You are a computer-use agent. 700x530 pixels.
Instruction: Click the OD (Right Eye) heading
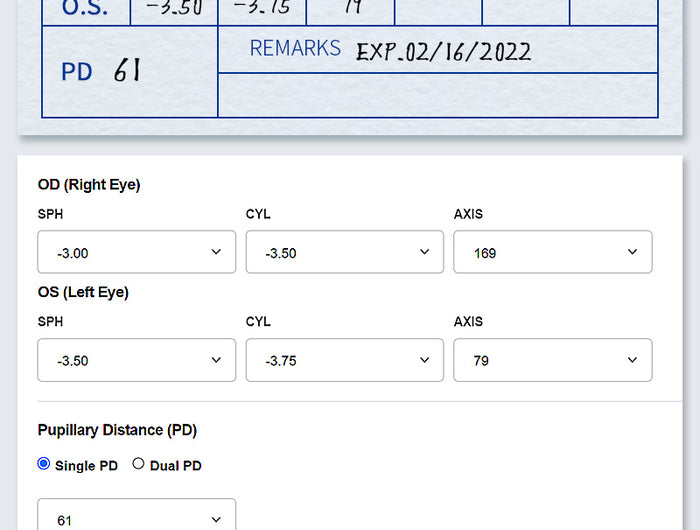(89, 185)
